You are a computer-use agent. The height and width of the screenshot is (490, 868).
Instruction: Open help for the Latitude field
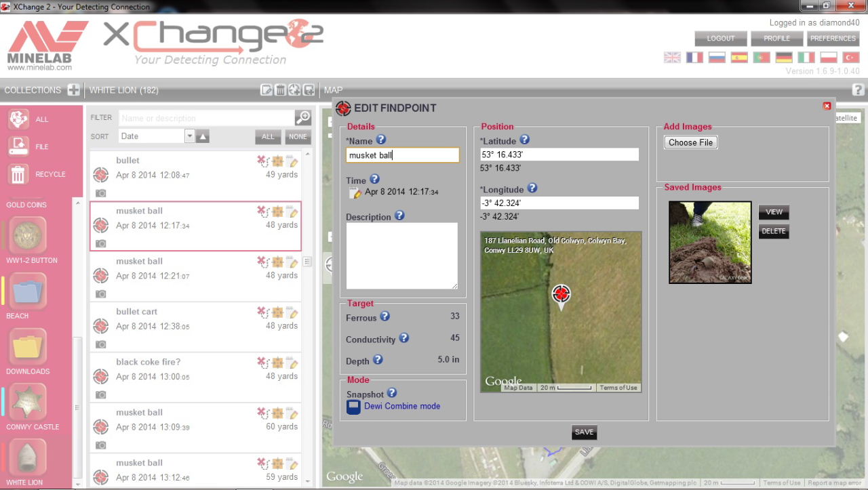point(524,140)
